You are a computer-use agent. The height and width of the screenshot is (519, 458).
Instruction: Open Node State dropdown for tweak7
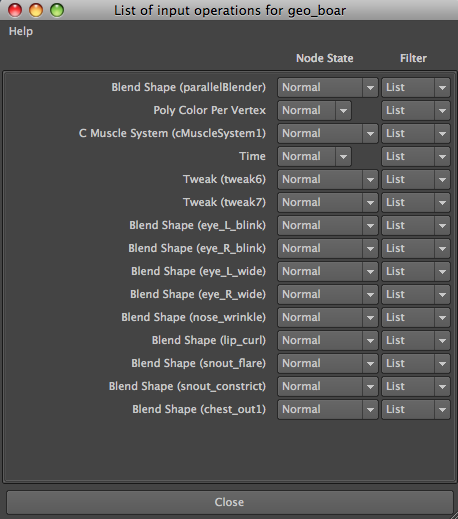click(328, 202)
